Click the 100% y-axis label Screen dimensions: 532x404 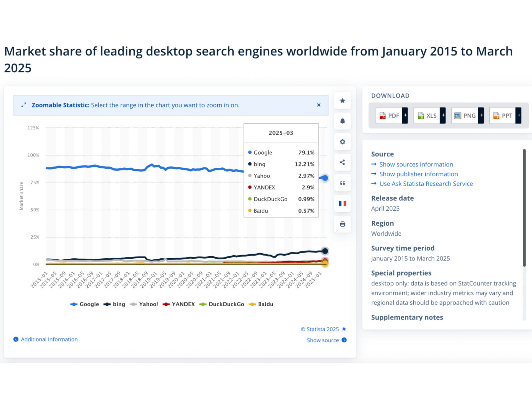tap(33, 155)
